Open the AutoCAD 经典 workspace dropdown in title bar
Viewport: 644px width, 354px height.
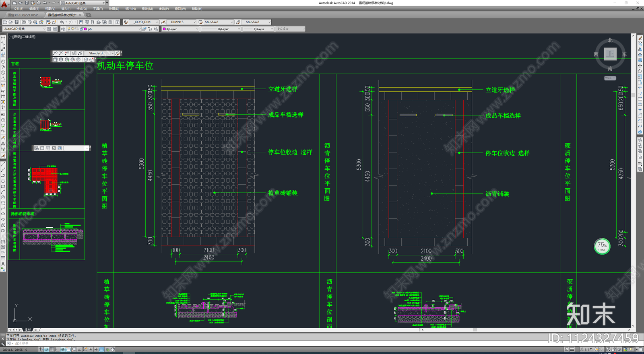click(x=83, y=3)
